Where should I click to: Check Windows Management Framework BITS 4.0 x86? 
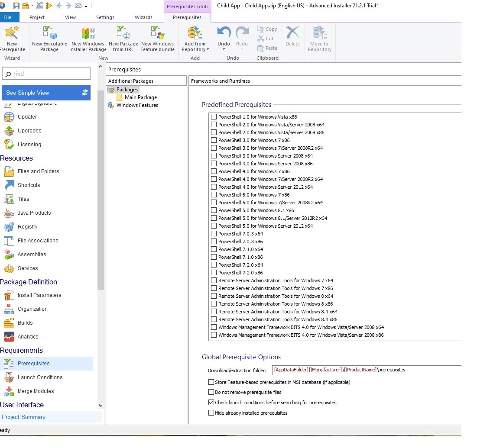pos(214,335)
